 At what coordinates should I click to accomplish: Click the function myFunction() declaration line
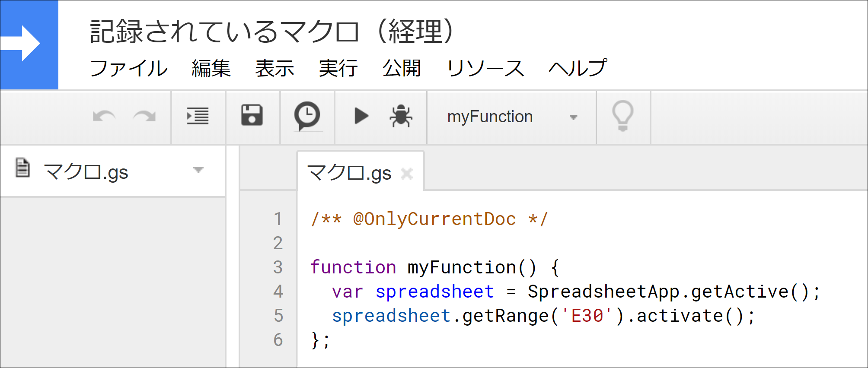435,267
